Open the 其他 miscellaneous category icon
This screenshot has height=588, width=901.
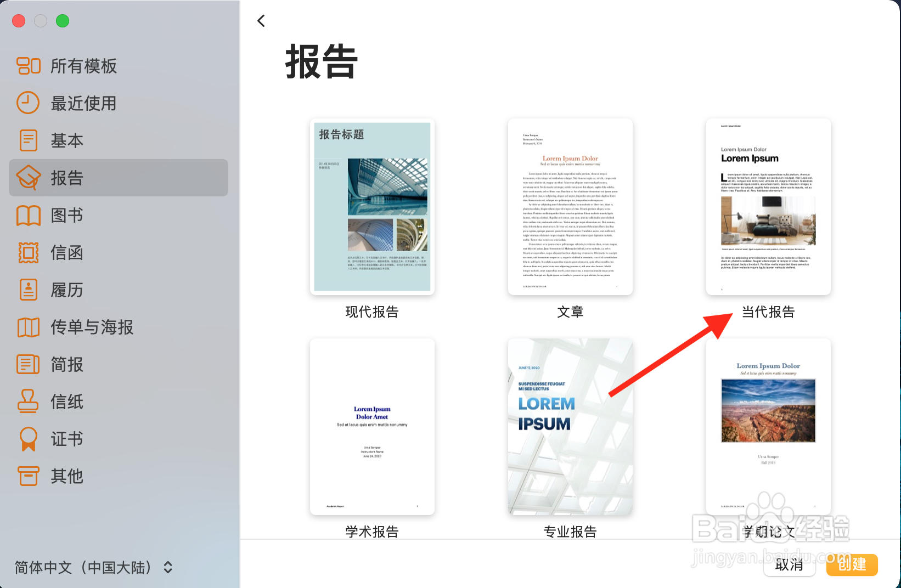(28, 476)
